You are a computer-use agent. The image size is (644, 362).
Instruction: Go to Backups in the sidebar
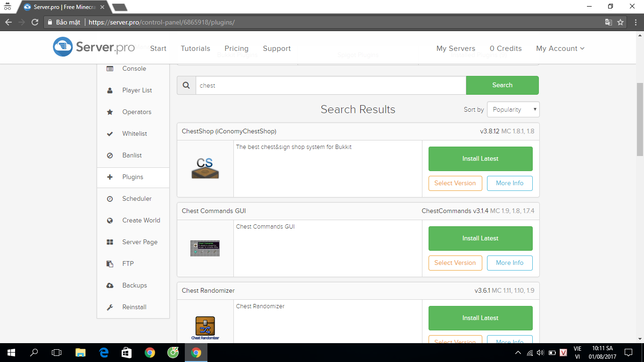133,286
